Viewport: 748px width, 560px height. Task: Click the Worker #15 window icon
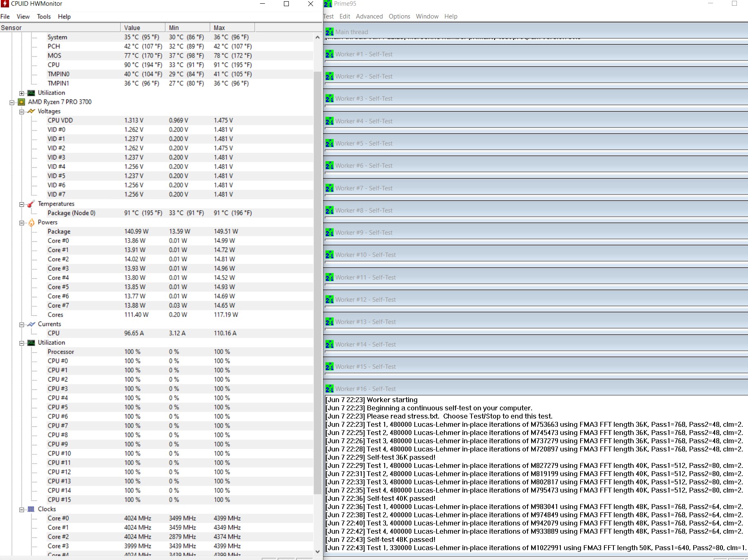click(x=330, y=366)
